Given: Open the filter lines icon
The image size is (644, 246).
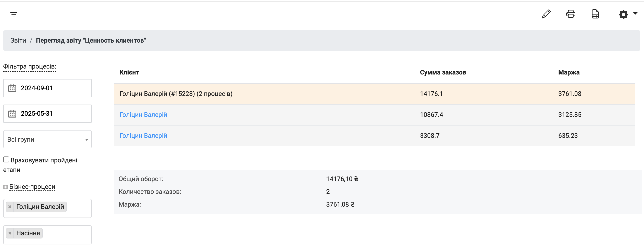Looking at the screenshot, I should tap(13, 14).
